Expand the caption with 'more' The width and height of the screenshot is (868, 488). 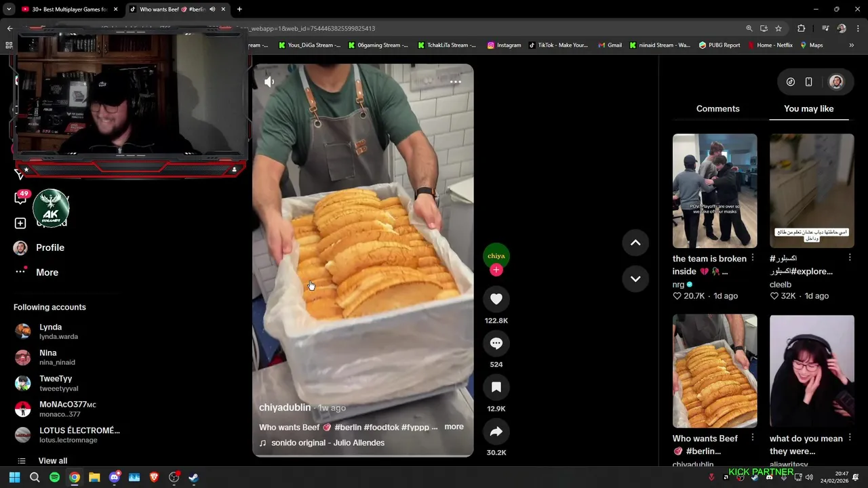point(454,427)
